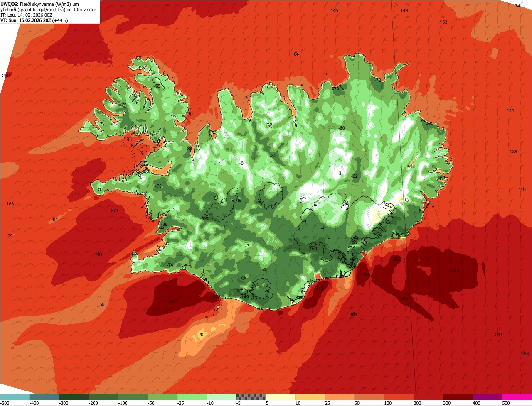Select the "141" value in the northeast ocean
Screen dimensions: 532x406
(x=510, y=110)
